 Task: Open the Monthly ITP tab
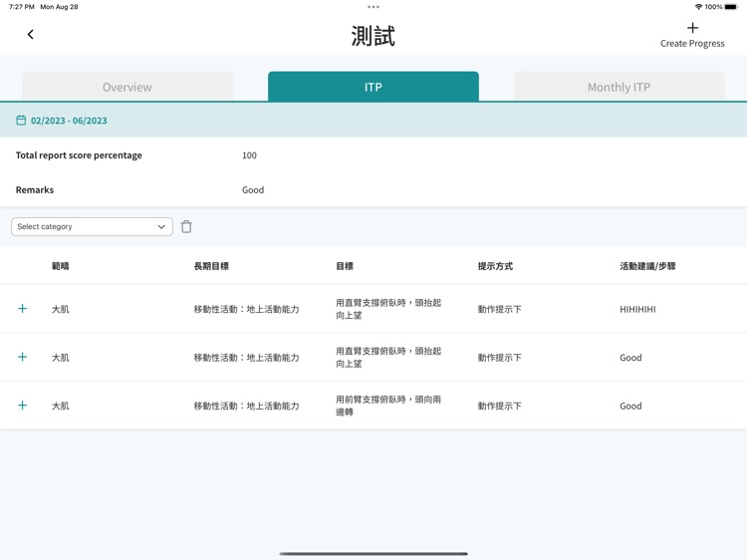click(x=619, y=87)
